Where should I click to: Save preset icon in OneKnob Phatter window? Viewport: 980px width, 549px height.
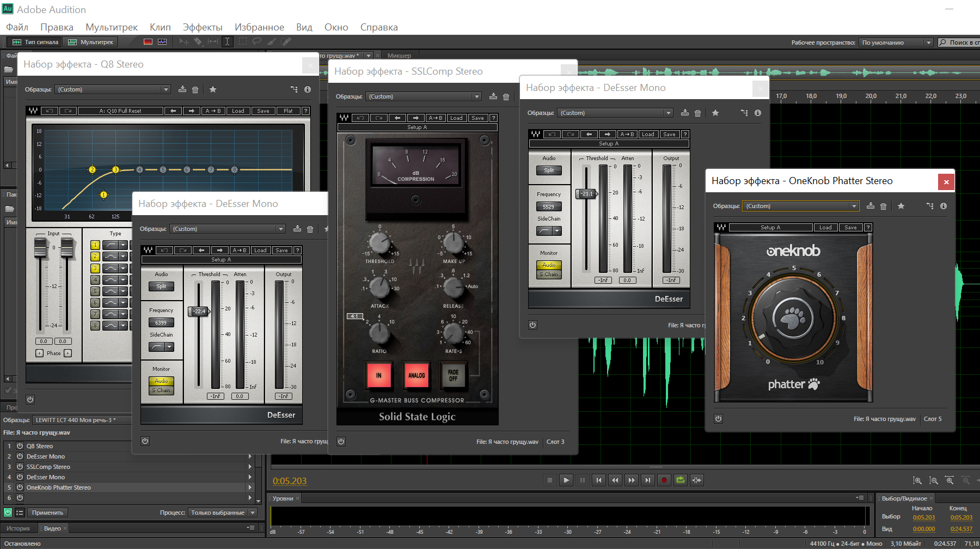(871, 206)
